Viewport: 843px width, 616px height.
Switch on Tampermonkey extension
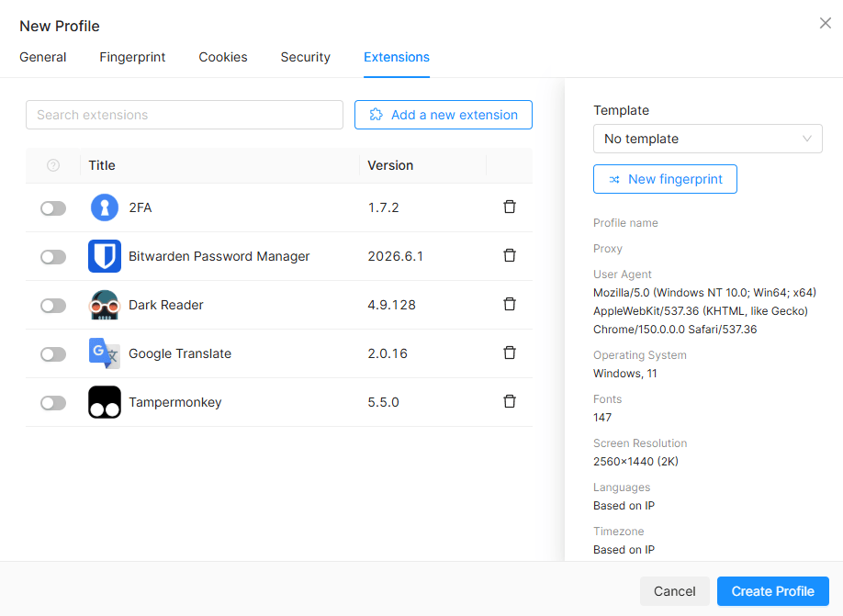coord(53,403)
